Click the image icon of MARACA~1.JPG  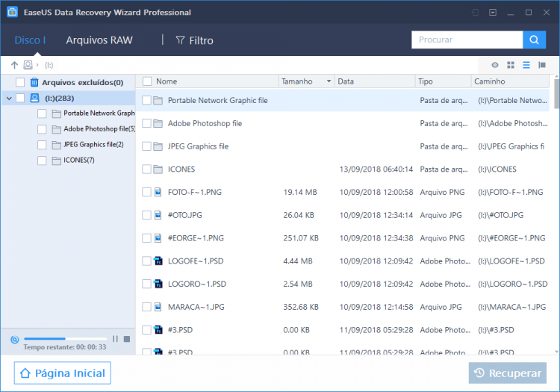coord(158,307)
